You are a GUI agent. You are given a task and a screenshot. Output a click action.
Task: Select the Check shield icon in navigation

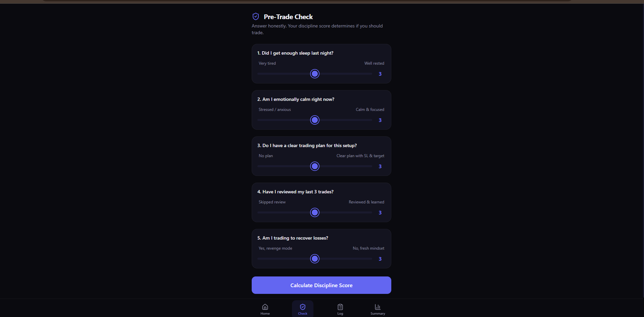pyautogui.click(x=303, y=307)
